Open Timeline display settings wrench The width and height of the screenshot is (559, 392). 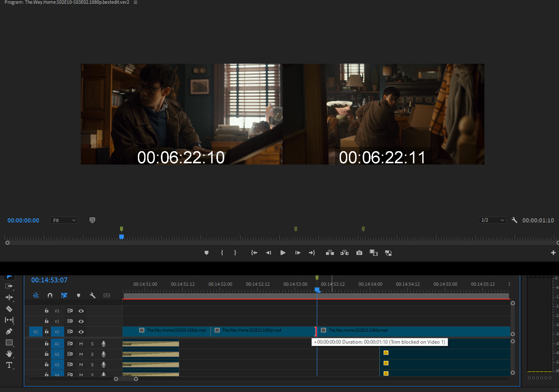tap(93, 295)
